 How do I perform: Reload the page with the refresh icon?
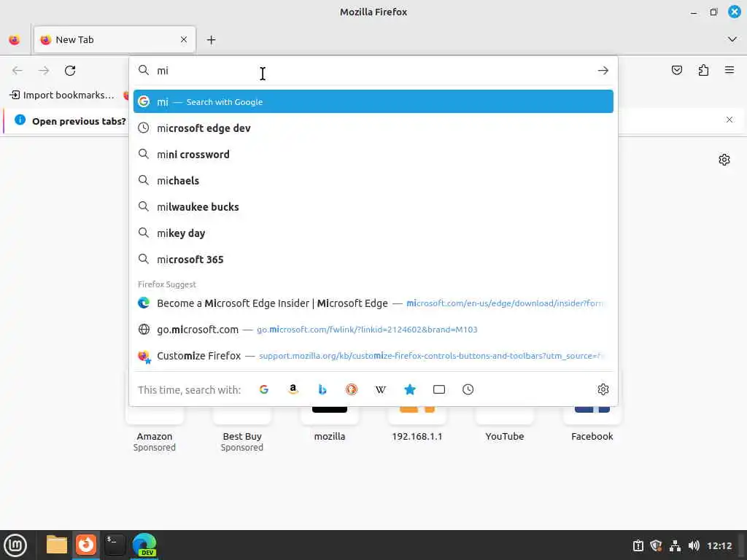point(70,71)
